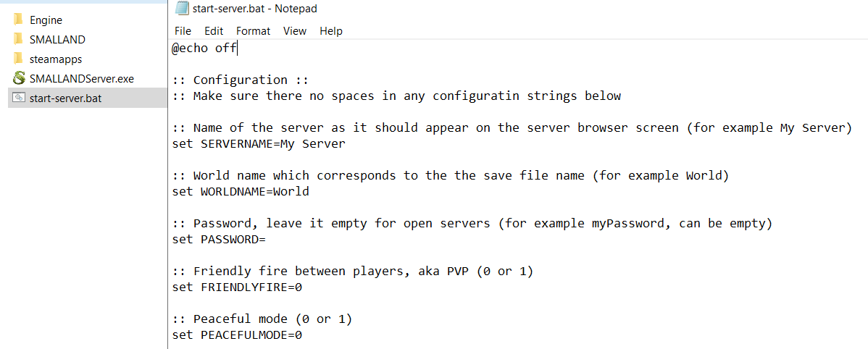Open the View menu
Screen dimensions: 868x349
pos(295,31)
